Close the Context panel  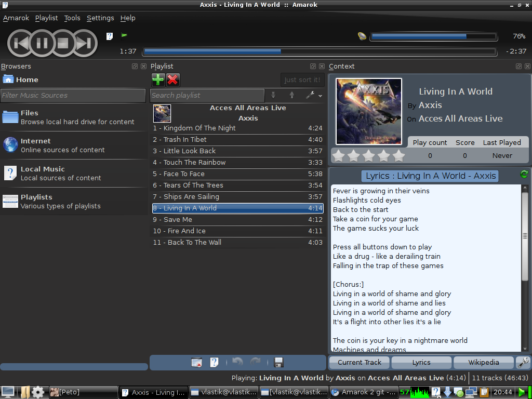pyautogui.click(x=527, y=66)
